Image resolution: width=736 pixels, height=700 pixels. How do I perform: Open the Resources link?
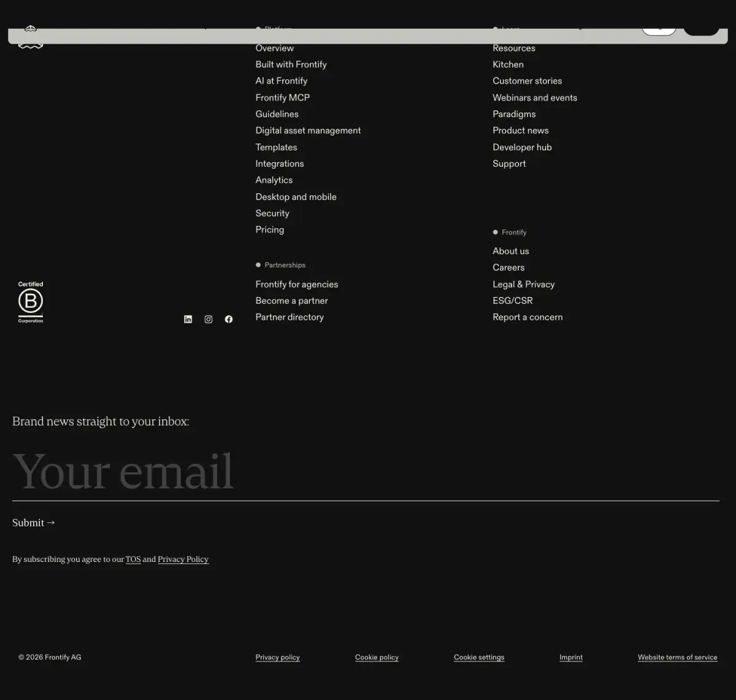coord(514,48)
